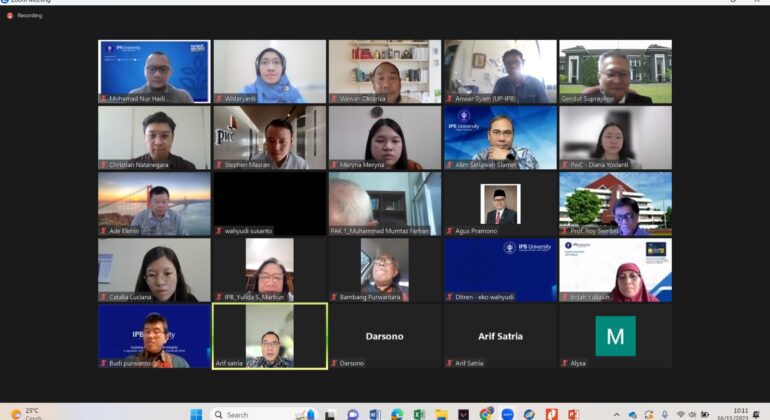Select Stephen Masran's video tile
Image resolution: width=770 pixels, height=420 pixels.
(270, 138)
